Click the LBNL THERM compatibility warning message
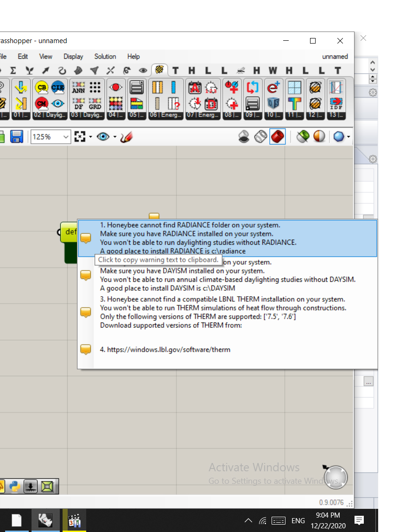The image size is (393, 532). click(228, 312)
